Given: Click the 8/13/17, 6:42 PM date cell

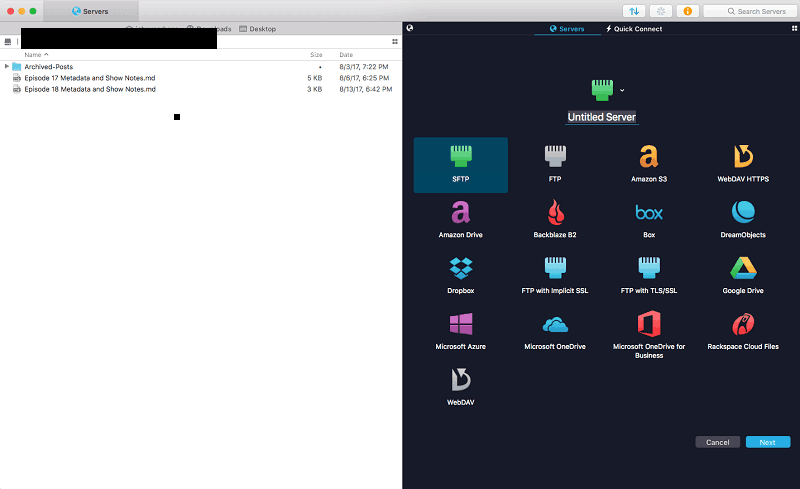Looking at the screenshot, I should point(366,89).
